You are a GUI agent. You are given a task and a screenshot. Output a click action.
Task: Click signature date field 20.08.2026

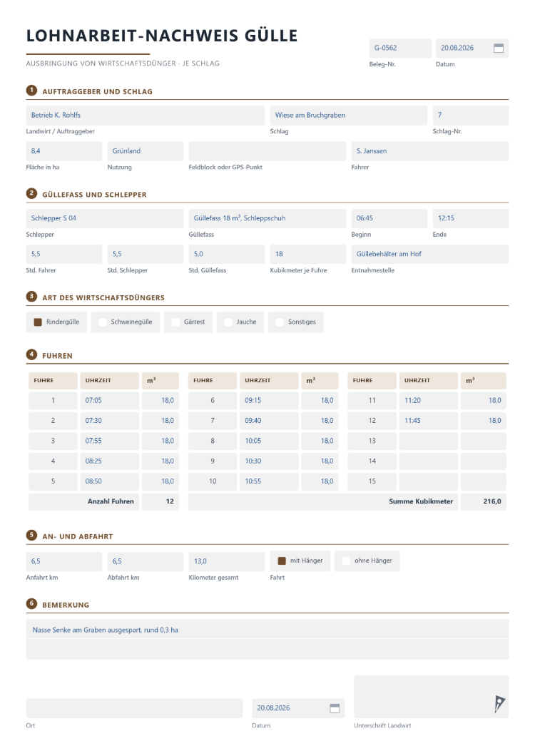click(298, 708)
